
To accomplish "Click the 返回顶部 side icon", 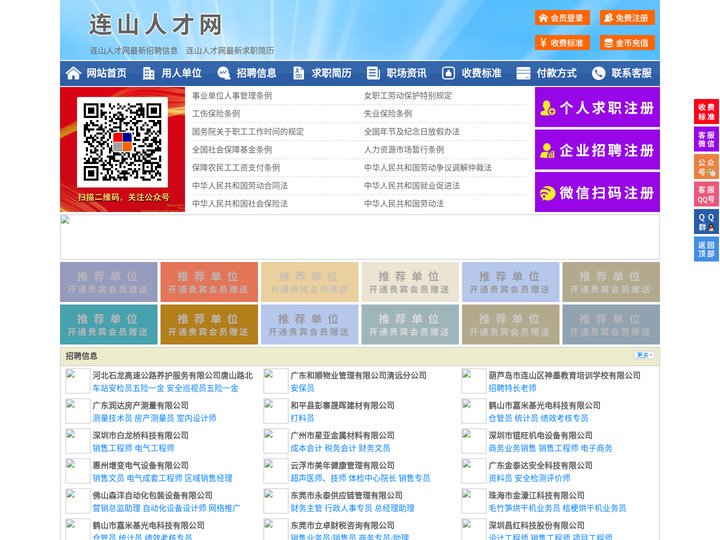I will (x=706, y=249).
